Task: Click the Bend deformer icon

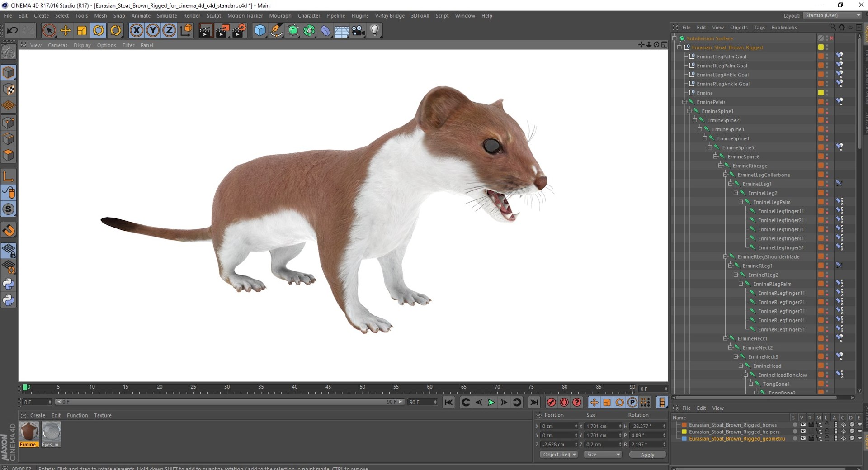Action: (325, 31)
